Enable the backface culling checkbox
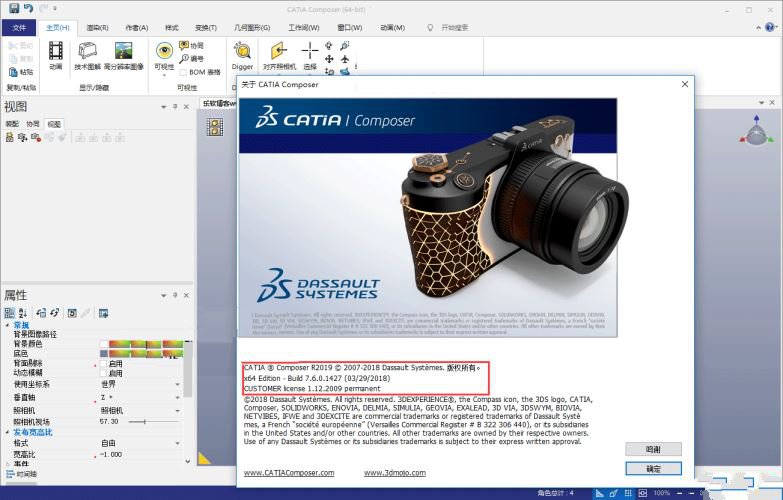The width and height of the screenshot is (783, 500). coord(104,364)
